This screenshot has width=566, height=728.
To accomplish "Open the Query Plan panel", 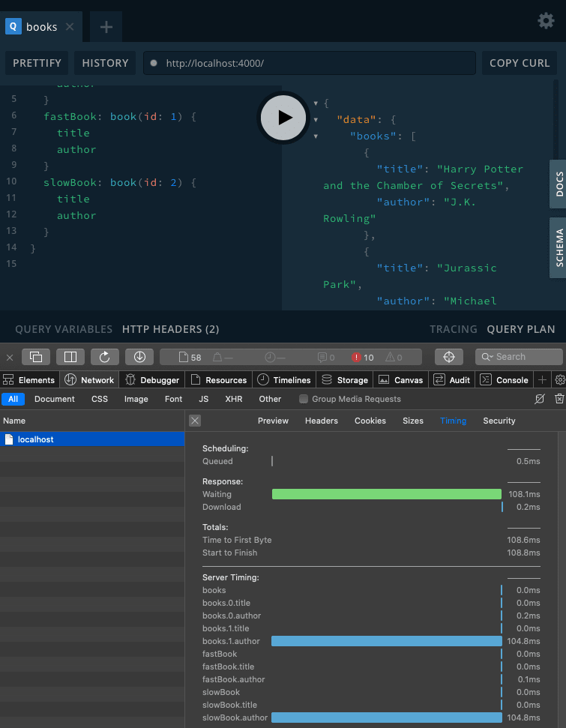I will pyautogui.click(x=521, y=329).
